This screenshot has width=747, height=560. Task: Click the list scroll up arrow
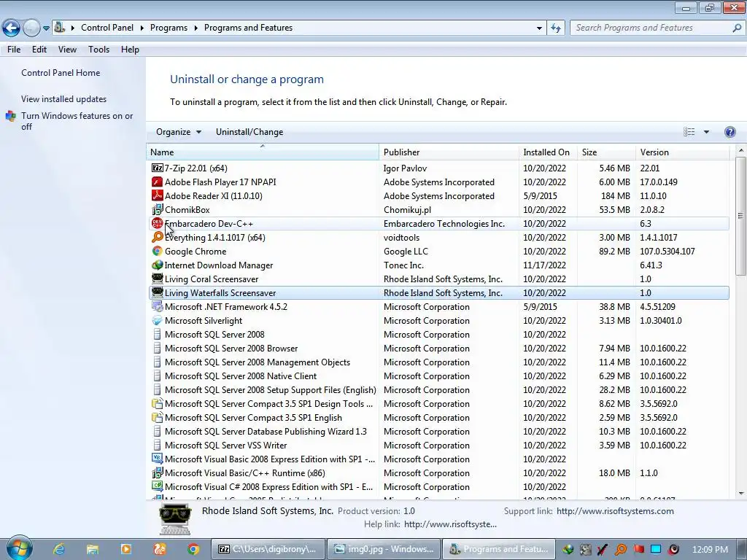[x=740, y=150]
